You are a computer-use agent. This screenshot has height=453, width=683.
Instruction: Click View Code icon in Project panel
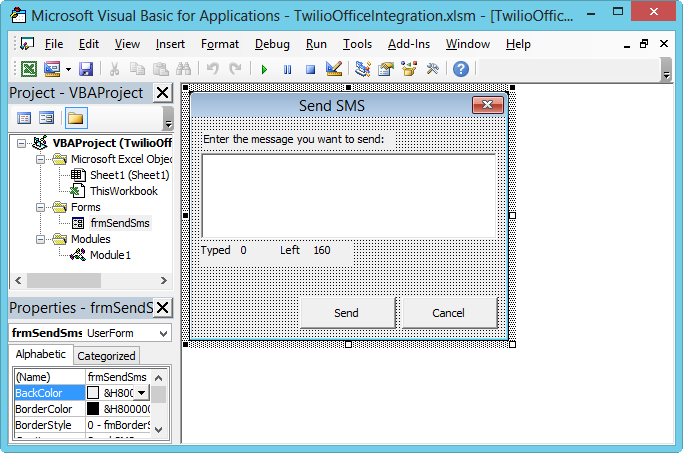[x=24, y=118]
